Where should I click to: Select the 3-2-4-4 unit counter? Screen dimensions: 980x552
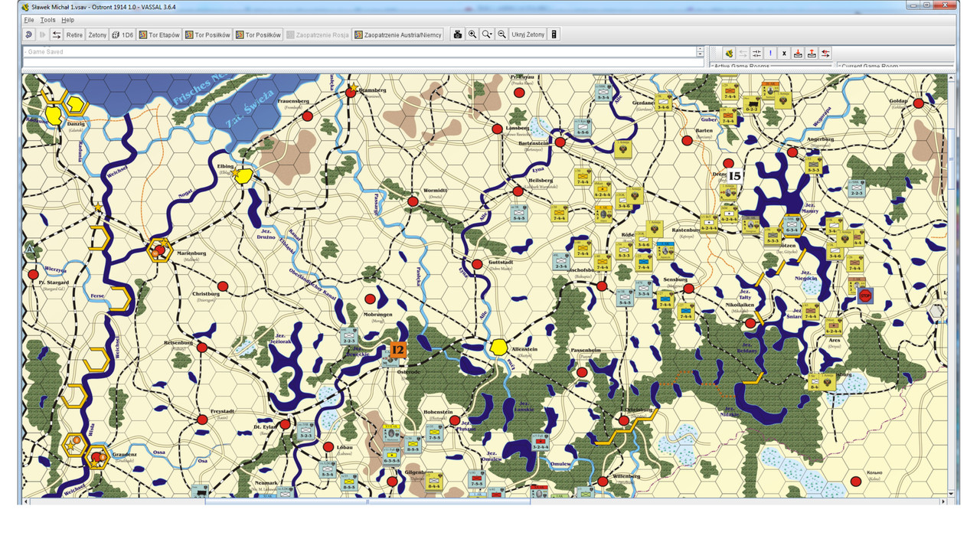pos(540,442)
